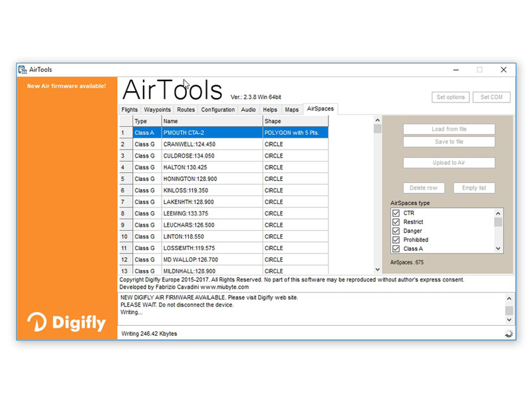Select the Audio tab
Image resolution: width=532 pixels, height=399 pixels.
tap(248, 110)
